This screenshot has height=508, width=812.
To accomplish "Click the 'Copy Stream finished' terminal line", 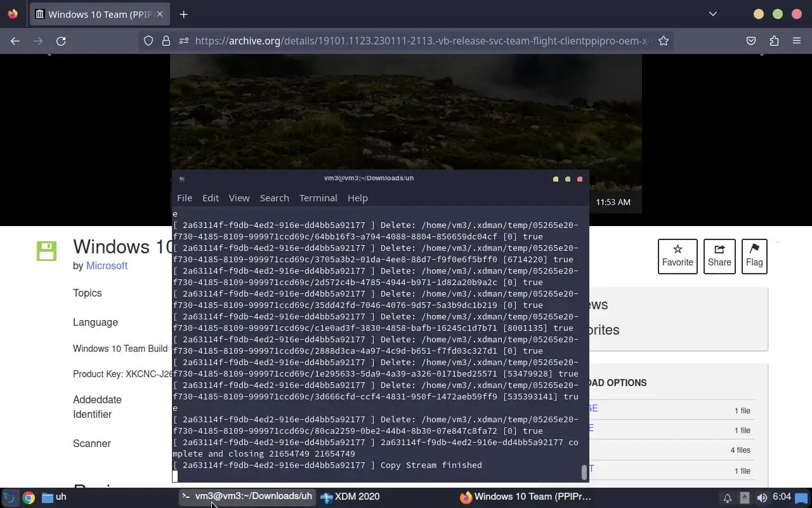I will pos(431,465).
